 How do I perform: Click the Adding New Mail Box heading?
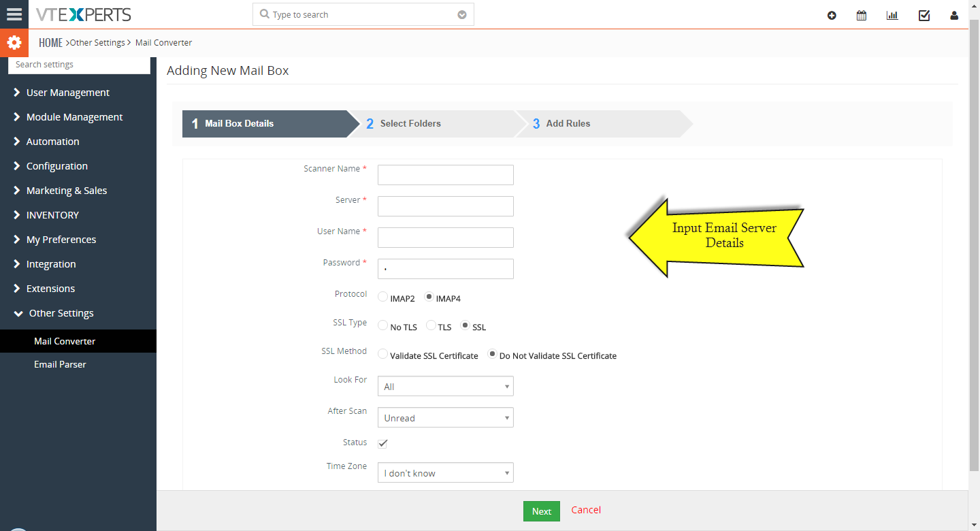point(228,70)
